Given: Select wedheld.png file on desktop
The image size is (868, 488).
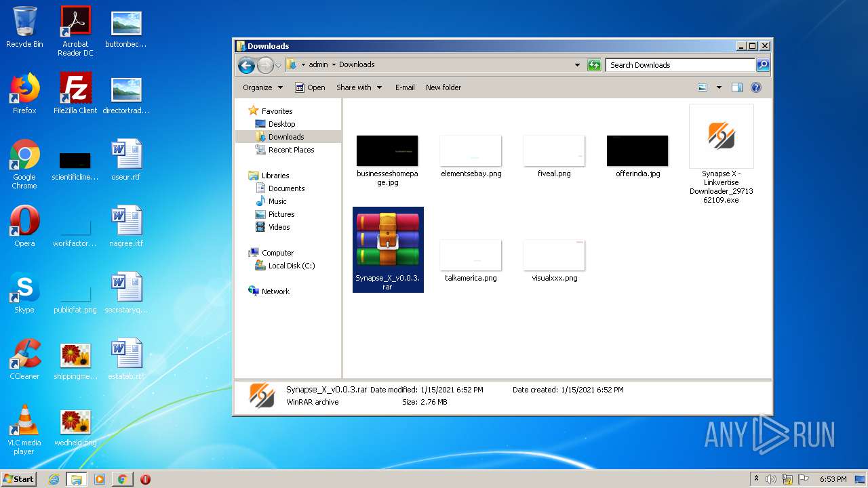Looking at the screenshot, I should (75, 426).
